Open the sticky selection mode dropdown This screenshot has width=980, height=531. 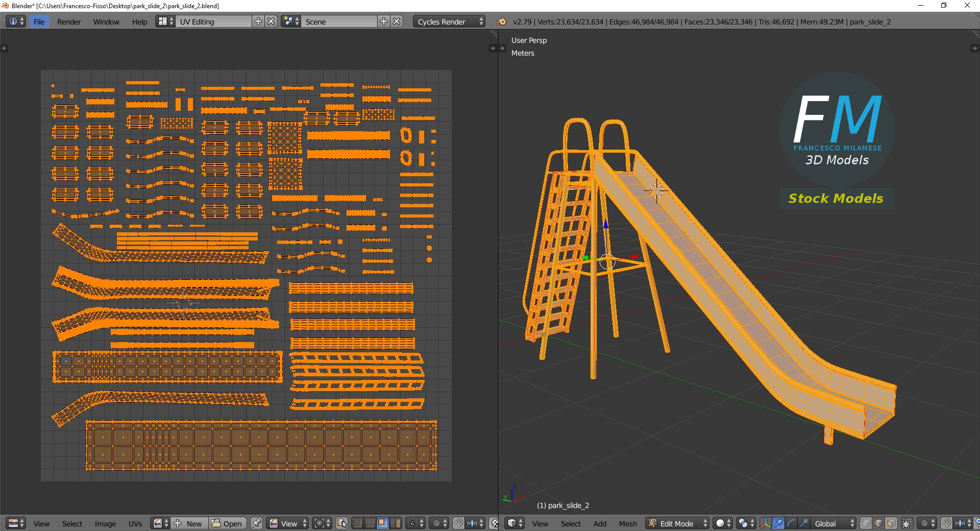pos(415,523)
